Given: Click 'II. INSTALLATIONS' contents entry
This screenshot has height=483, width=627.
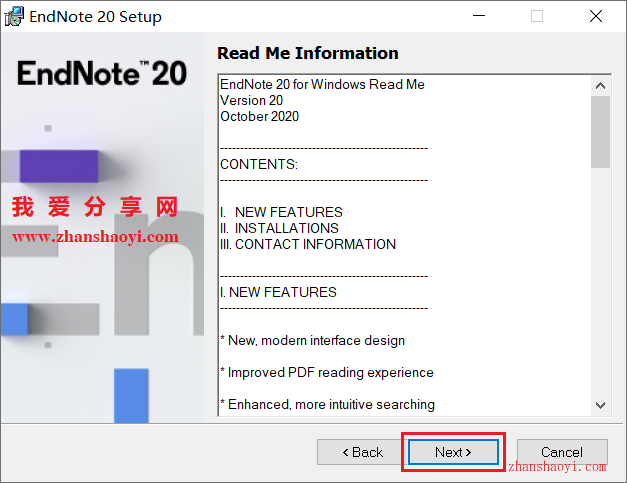Looking at the screenshot, I should (x=279, y=228).
